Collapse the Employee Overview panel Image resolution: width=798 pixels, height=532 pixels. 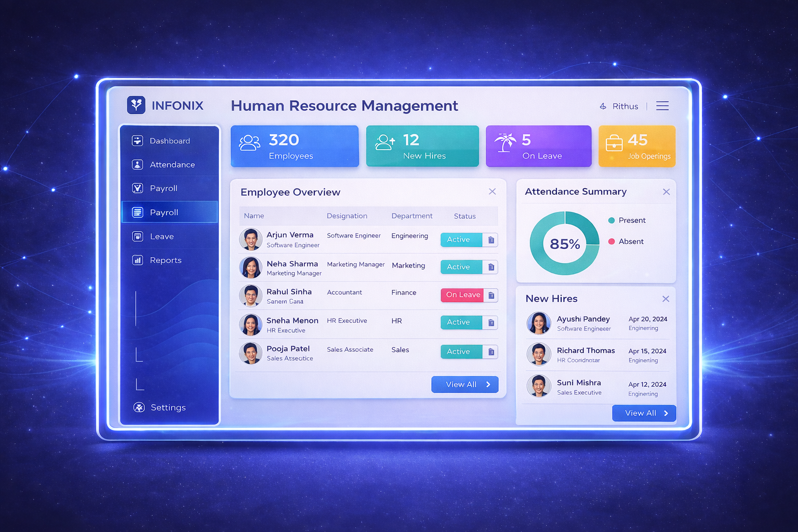[x=492, y=191]
